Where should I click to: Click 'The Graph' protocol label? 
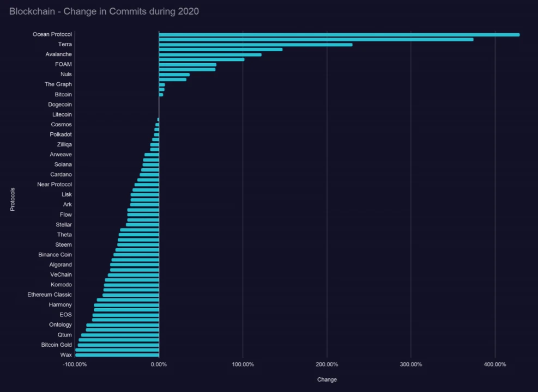(x=58, y=84)
